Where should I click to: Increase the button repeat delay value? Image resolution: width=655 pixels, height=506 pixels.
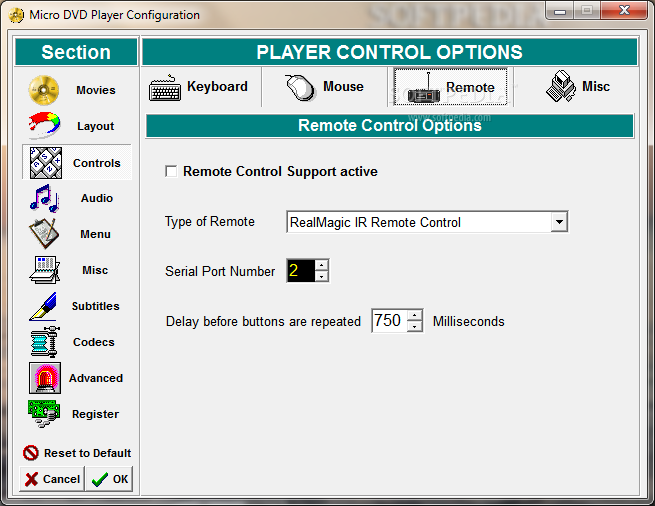pos(414,315)
